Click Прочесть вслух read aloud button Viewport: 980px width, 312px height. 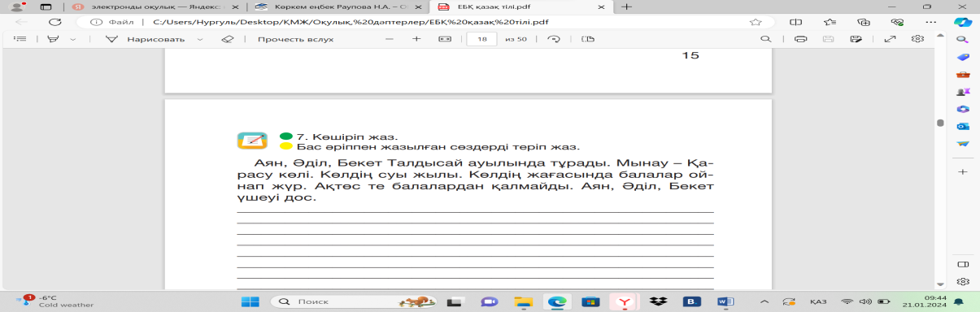coord(295,39)
